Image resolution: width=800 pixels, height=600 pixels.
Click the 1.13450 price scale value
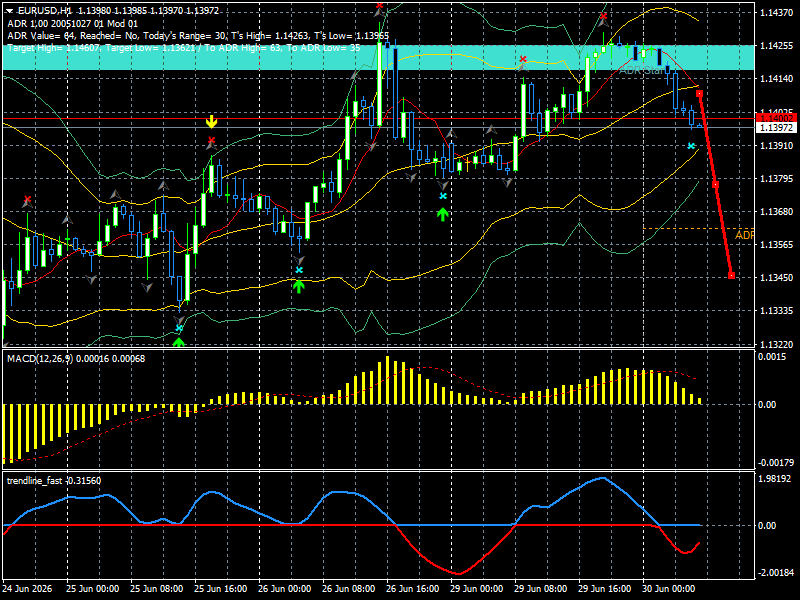coord(777,278)
